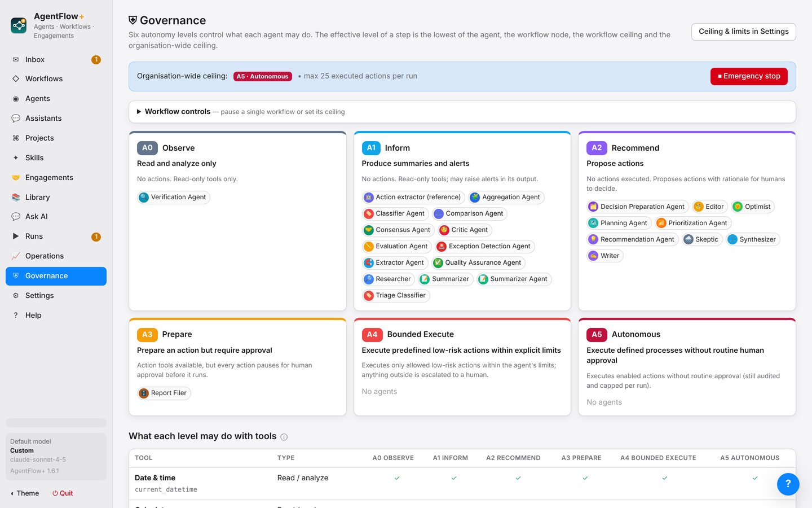The image size is (812, 508).
Task: Click Ceiling & limits in Settings button
Action: (744, 32)
